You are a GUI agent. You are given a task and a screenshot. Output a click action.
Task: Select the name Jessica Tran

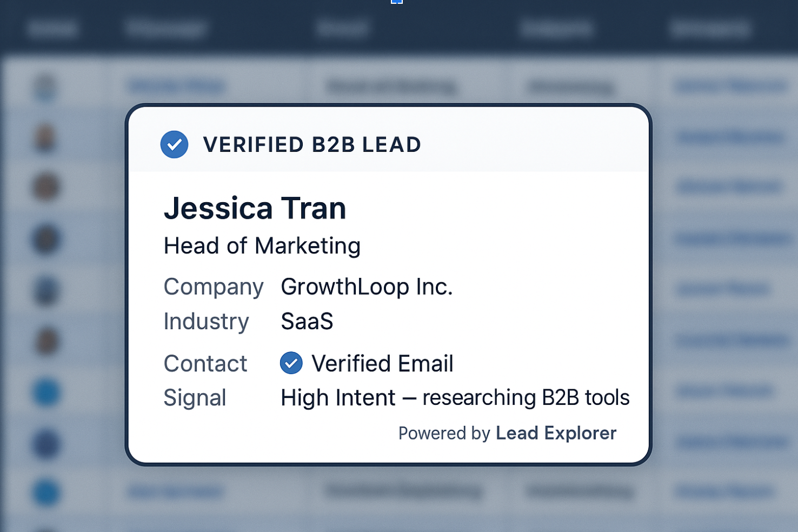point(255,208)
